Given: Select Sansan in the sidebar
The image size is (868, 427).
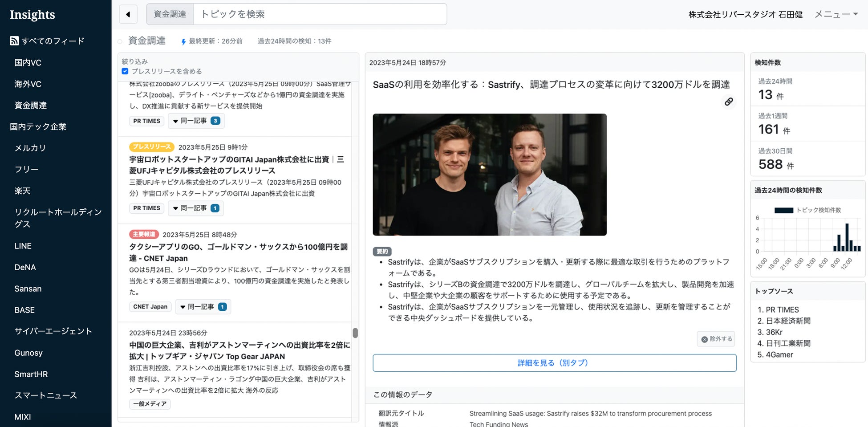Looking at the screenshot, I should (x=28, y=289).
